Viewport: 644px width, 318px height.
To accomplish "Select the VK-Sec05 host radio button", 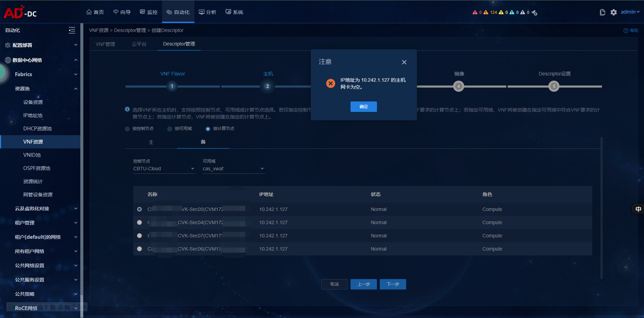I will point(139,209).
